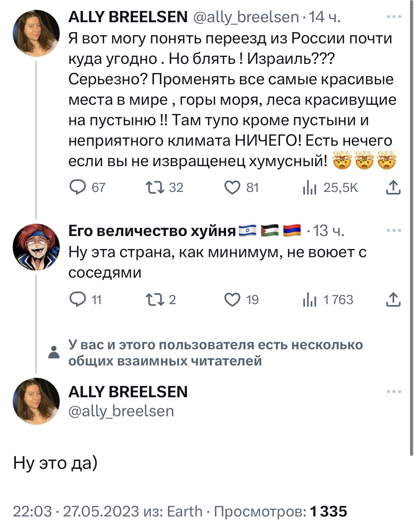The width and height of the screenshot is (416, 532).
Task: View analytics showing 1 763 views
Action: pos(309,300)
